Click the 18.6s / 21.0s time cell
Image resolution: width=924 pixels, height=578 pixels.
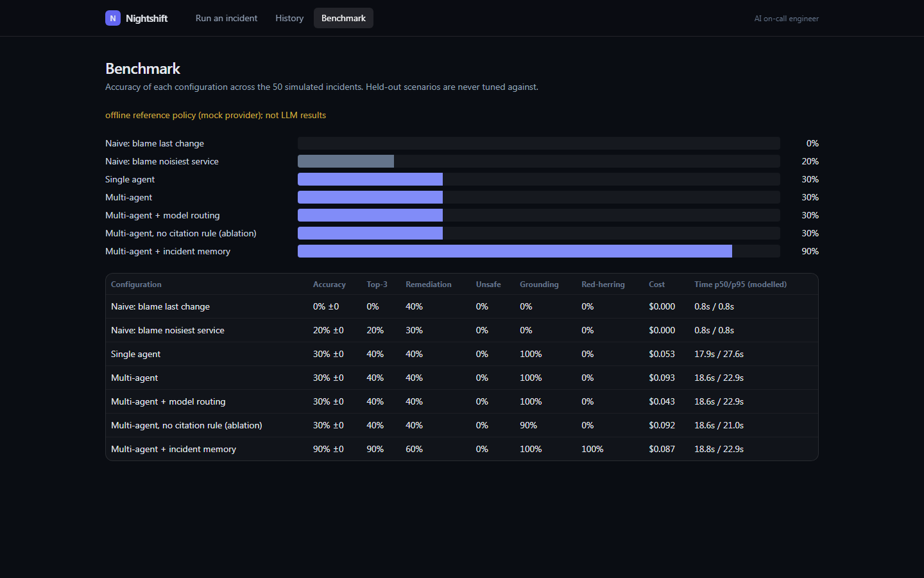[x=719, y=425]
